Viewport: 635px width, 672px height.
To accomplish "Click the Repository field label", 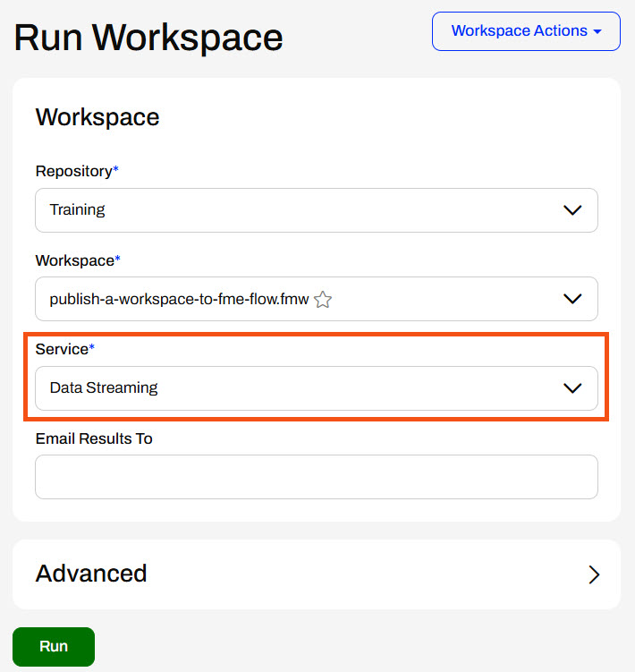I will point(74,171).
